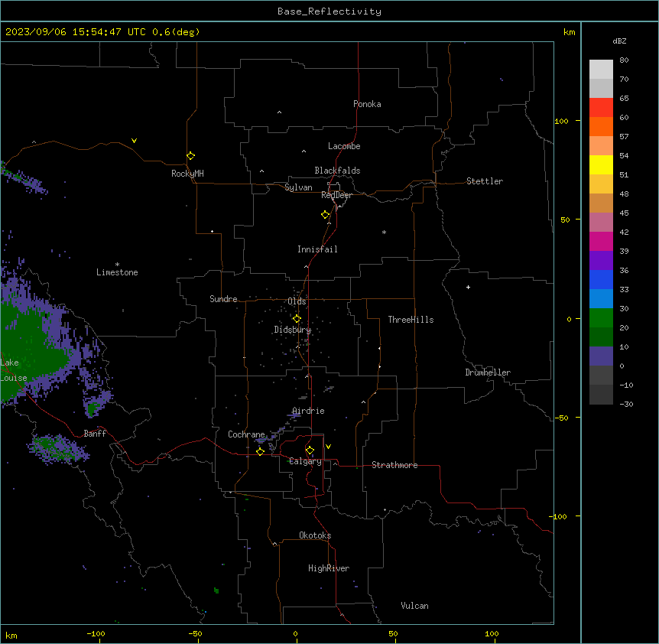Click the -100 tick on bottom km axis

(x=96, y=634)
